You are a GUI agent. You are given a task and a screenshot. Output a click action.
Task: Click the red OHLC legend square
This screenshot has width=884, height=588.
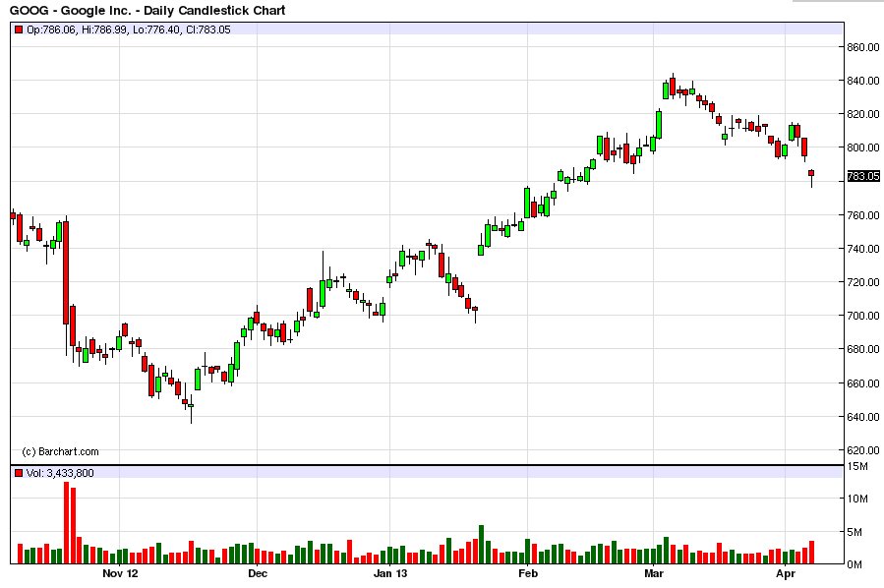tap(19, 29)
